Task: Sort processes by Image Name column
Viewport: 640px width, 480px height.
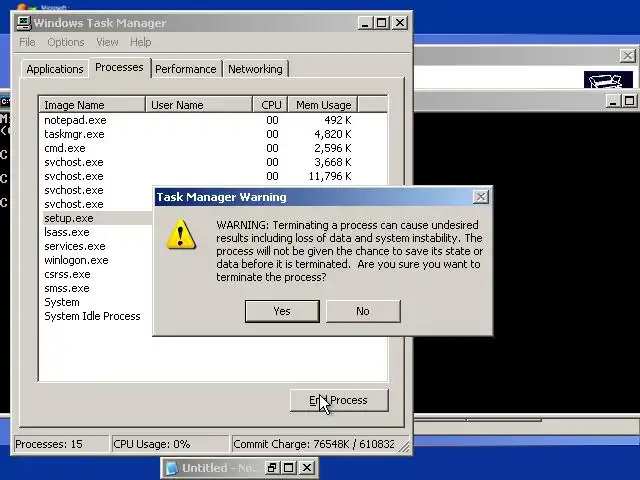Action: [x=92, y=105]
